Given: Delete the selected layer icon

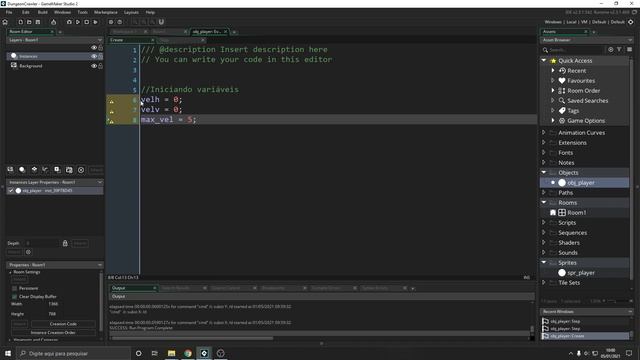Looking at the screenshot, I should (81, 169).
